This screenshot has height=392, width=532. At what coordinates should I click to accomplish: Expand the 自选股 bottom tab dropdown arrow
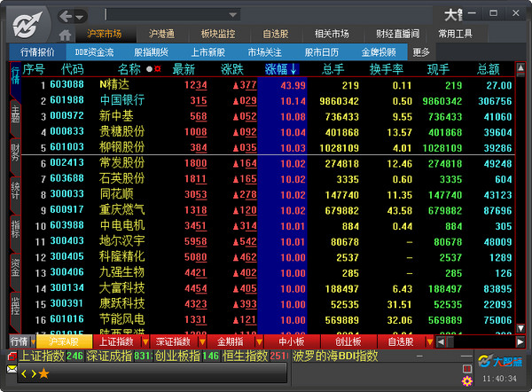pyautogui.click(x=429, y=341)
